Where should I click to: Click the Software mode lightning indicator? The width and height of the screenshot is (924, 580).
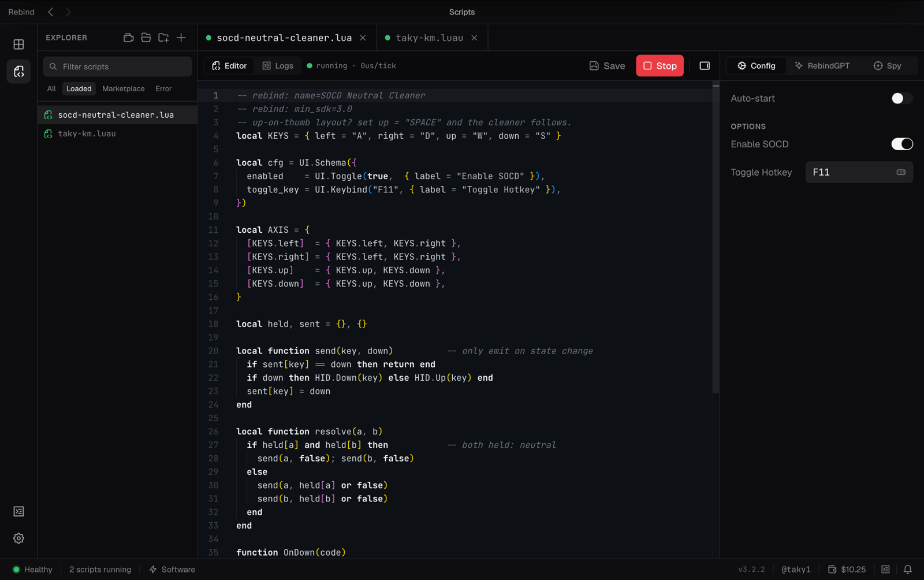172,570
